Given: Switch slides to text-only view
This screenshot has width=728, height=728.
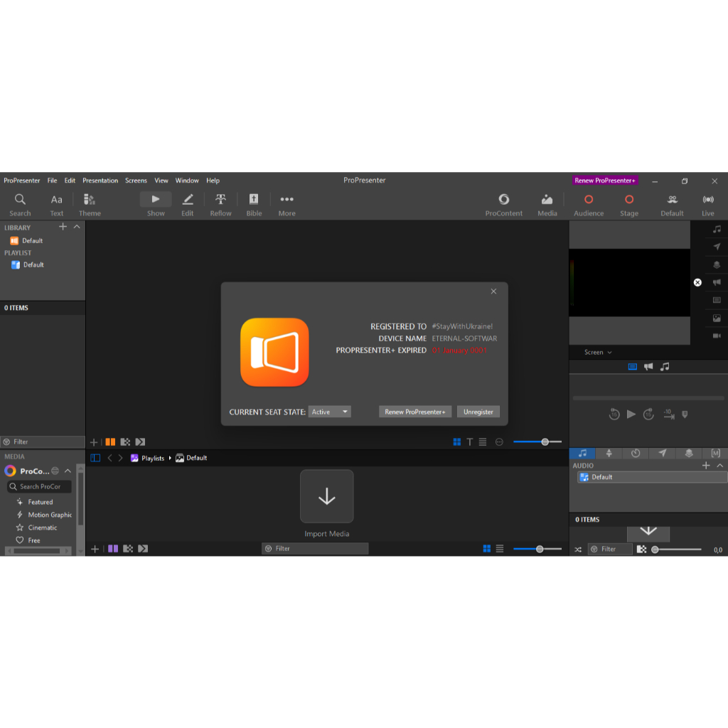Looking at the screenshot, I should [x=470, y=442].
